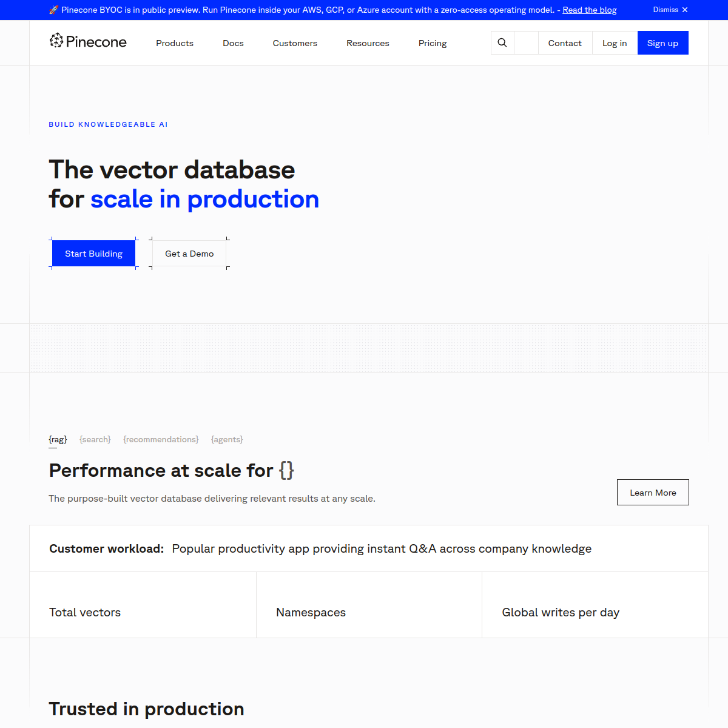Dismiss the BYOC announcement banner
The height and width of the screenshot is (728, 728).
[670, 10]
